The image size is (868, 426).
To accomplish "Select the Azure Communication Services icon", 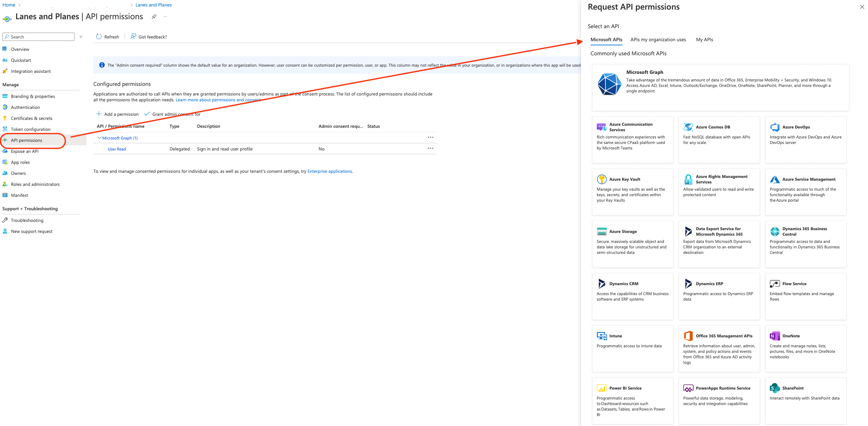I will (602, 127).
